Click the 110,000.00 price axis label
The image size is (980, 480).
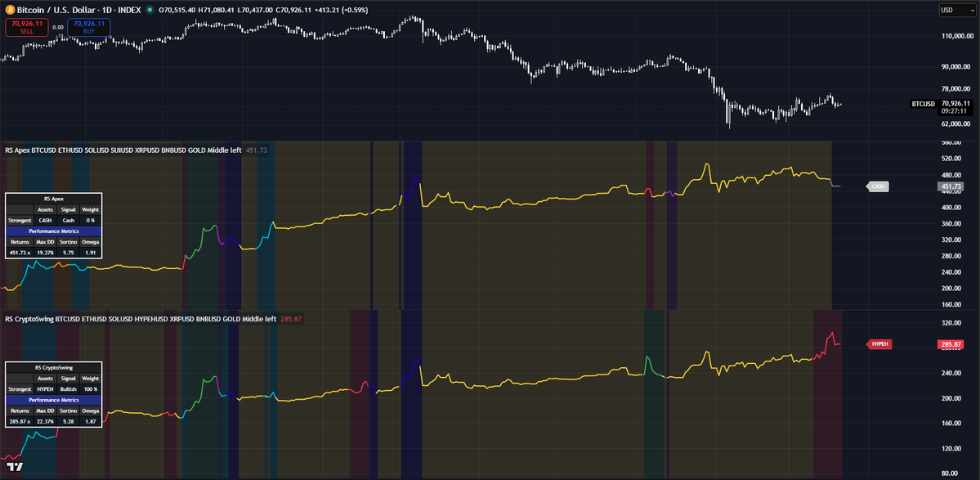tap(955, 36)
